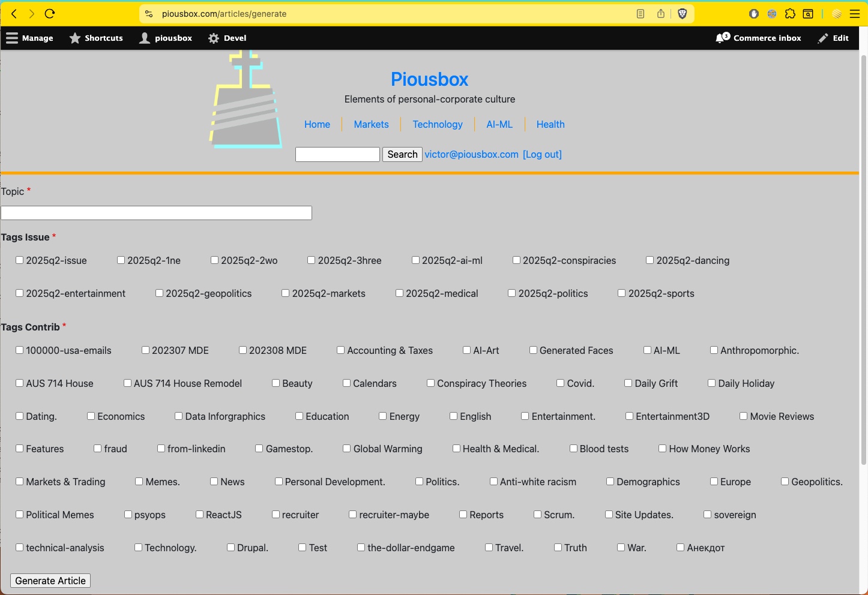Go to the Technology section
Viewport: 868px width, 595px height.
click(438, 124)
